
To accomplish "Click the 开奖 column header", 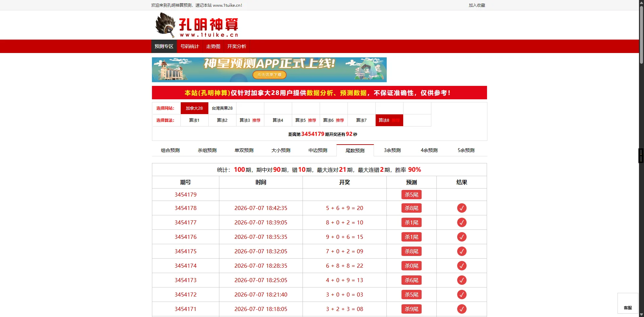I will 344,182.
